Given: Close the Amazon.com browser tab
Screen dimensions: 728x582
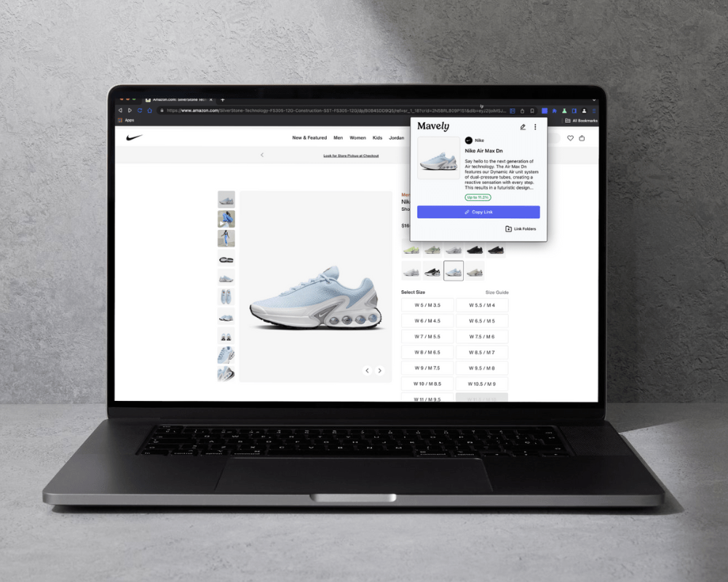Looking at the screenshot, I should [x=211, y=100].
